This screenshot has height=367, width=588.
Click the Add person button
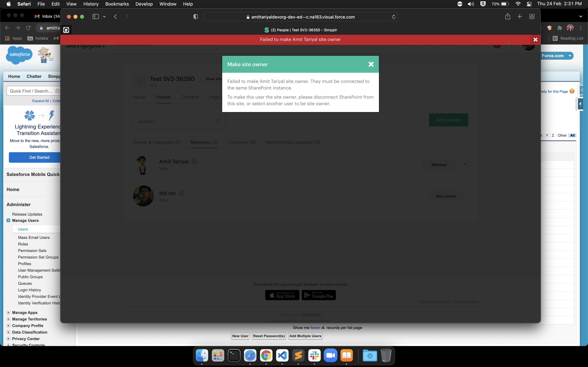(x=448, y=120)
